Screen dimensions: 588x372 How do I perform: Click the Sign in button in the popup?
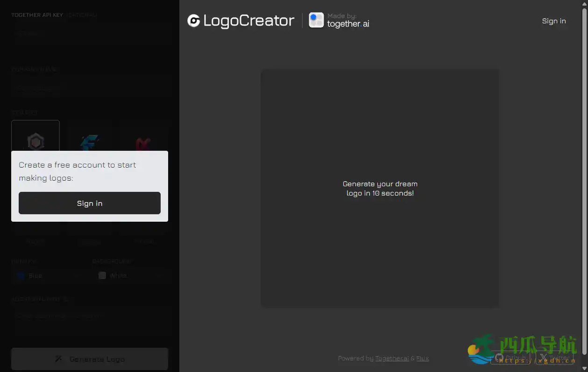[x=90, y=203]
